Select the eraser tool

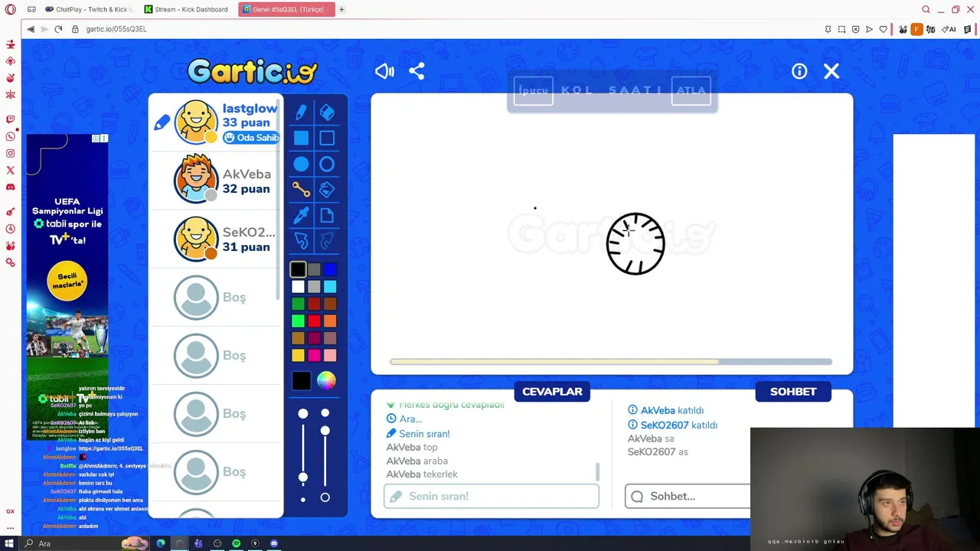tap(327, 112)
